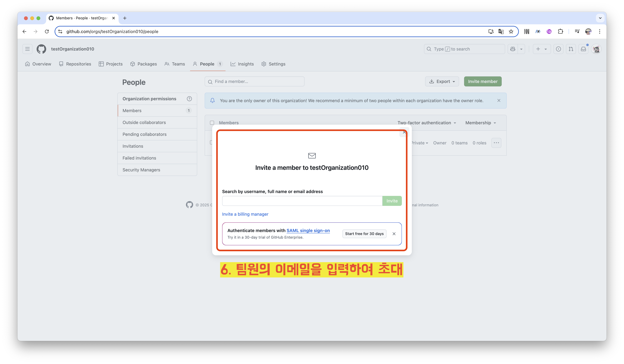Dismiss the SAML single sign-on promo
The height and width of the screenshot is (364, 624).
pos(394,234)
